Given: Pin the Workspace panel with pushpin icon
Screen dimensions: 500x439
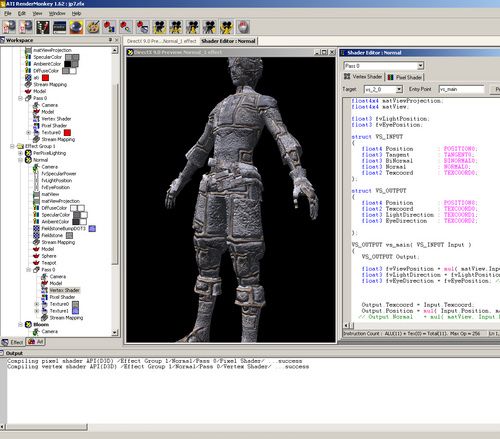Looking at the screenshot, I should (110, 40).
